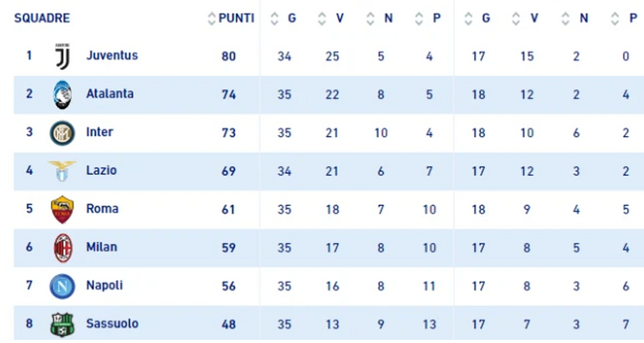This screenshot has width=644, height=343.
Task: Open the Napoli team name
Action: [104, 285]
